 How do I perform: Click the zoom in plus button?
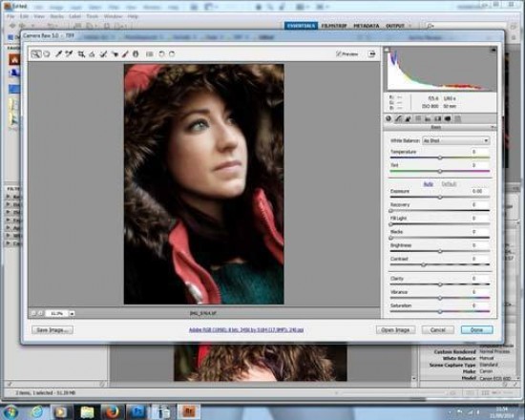click(40, 313)
